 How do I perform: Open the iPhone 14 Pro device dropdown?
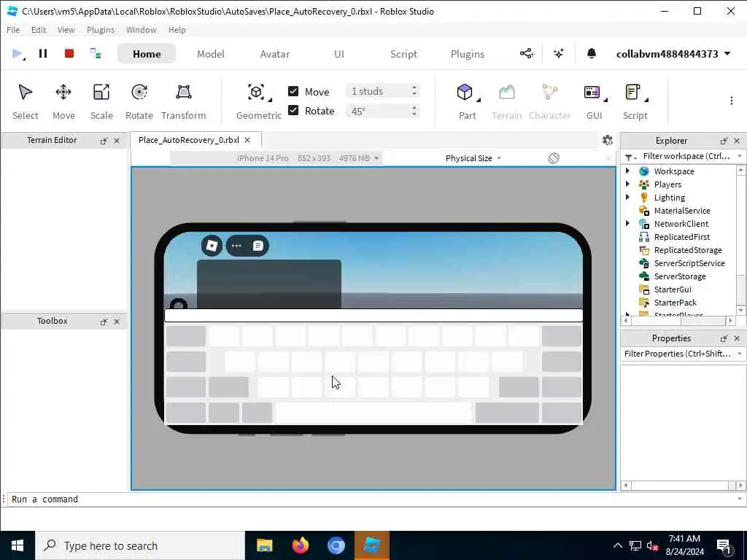click(276, 158)
